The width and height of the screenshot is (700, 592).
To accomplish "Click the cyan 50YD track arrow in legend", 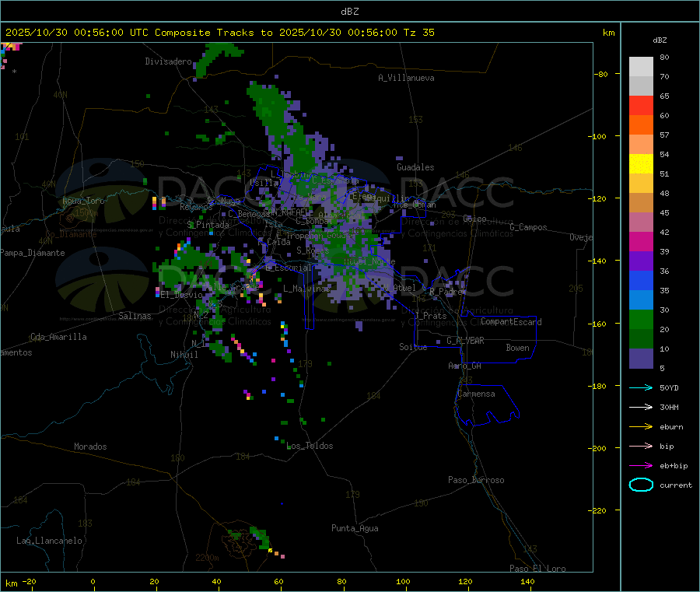I will tap(641, 387).
